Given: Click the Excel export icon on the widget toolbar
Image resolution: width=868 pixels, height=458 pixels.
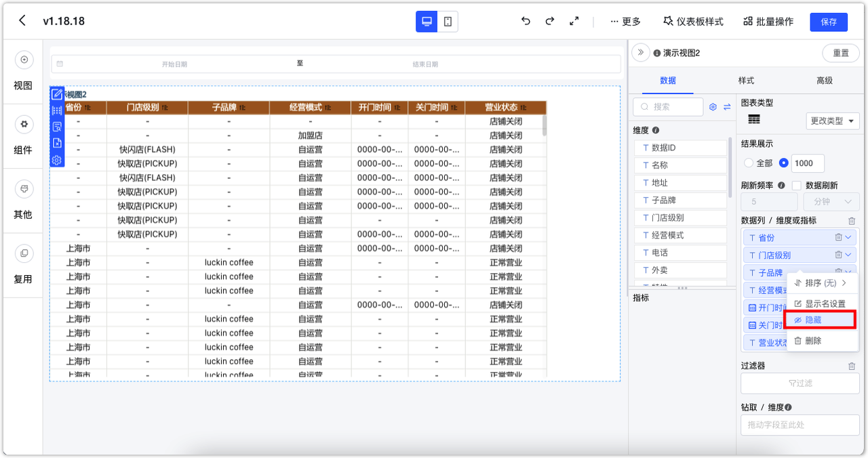Looking at the screenshot, I should point(57,143).
